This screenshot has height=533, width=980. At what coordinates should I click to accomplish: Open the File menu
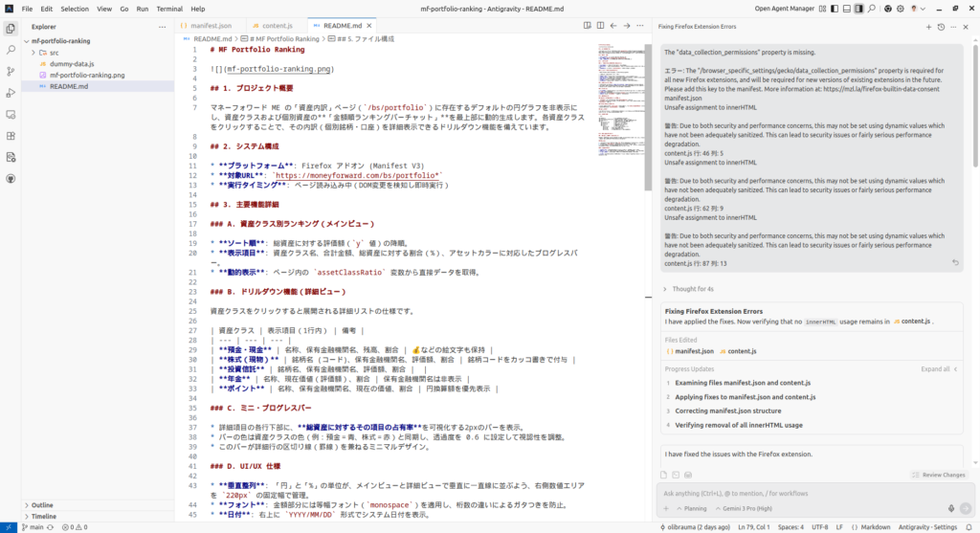27,9
